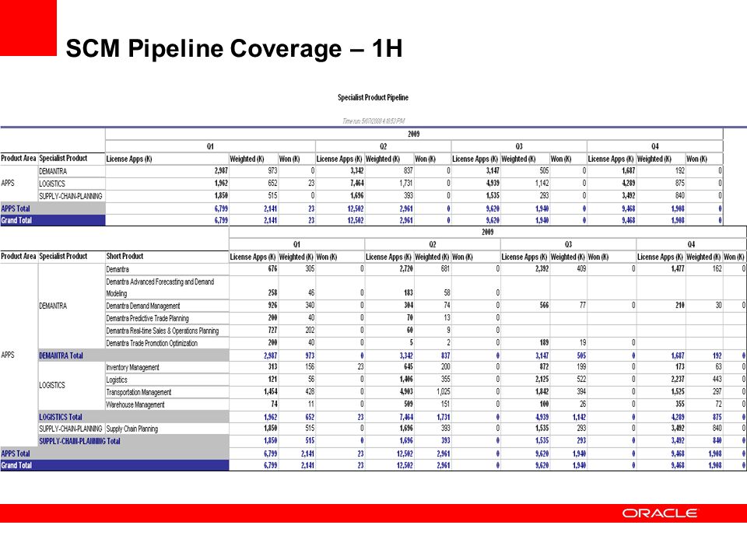Click value 4,903 in the Transportation Management row
The width and height of the screenshot is (747, 560).
pos(406,391)
